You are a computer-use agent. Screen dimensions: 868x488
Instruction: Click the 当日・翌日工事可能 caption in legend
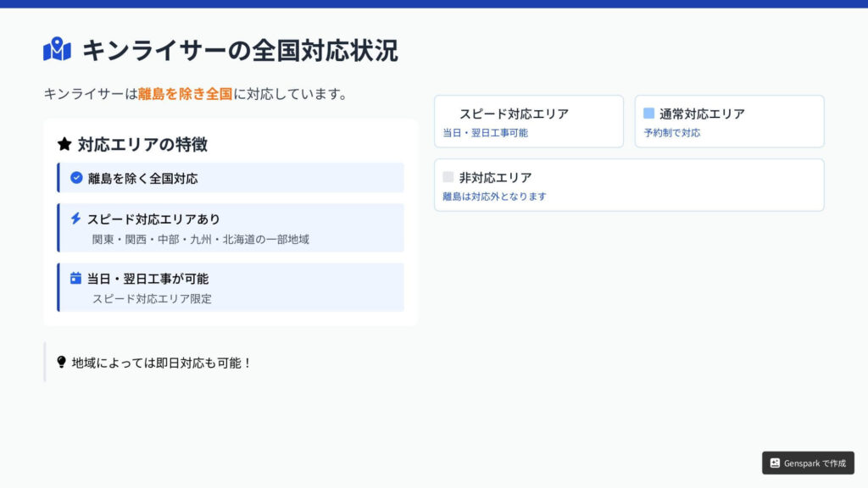[485, 133]
